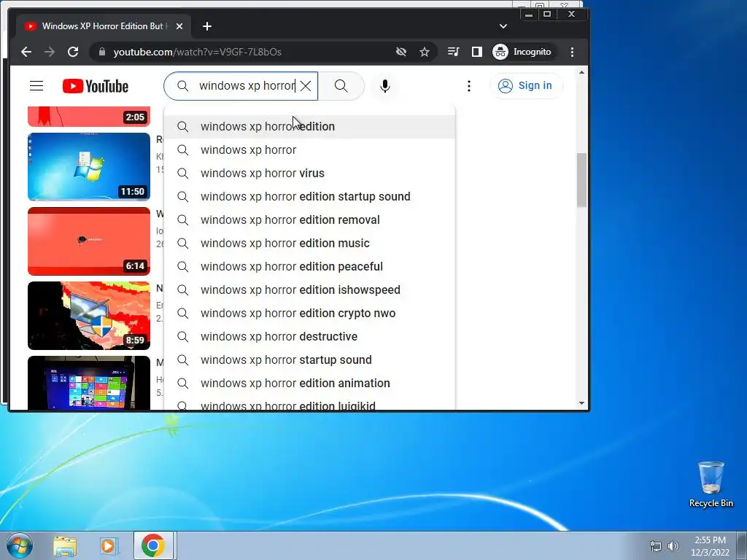
Task: Open the 2:05 video thumbnail
Action: coord(89,116)
